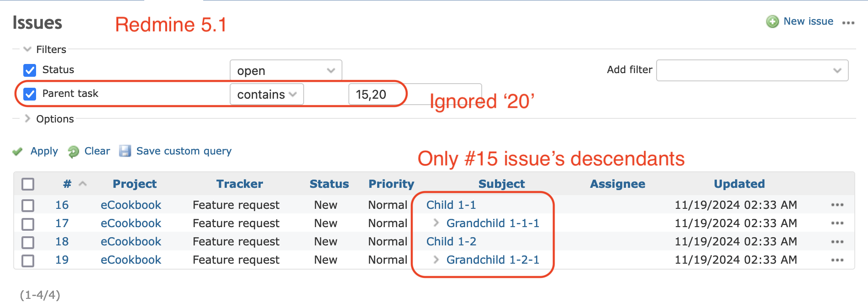The image size is (868, 308).
Task: Uncheck the Parent task filter checkbox
Action: click(29, 94)
